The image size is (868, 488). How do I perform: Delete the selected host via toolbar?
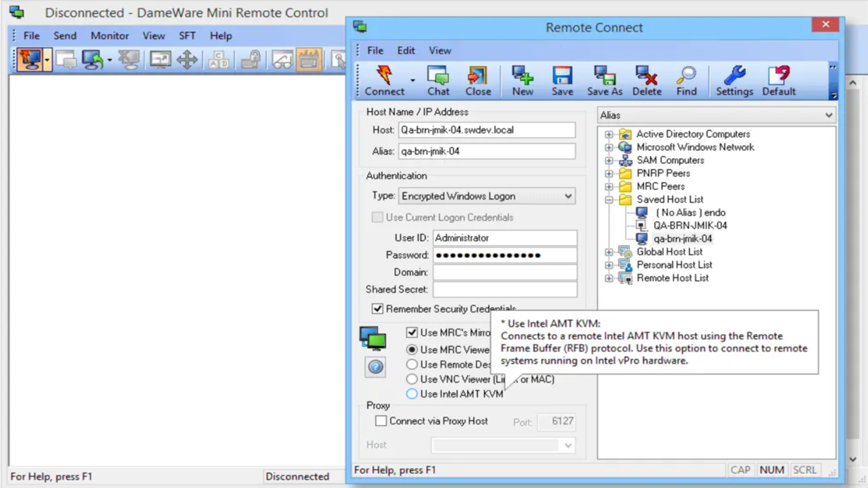click(x=647, y=80)
